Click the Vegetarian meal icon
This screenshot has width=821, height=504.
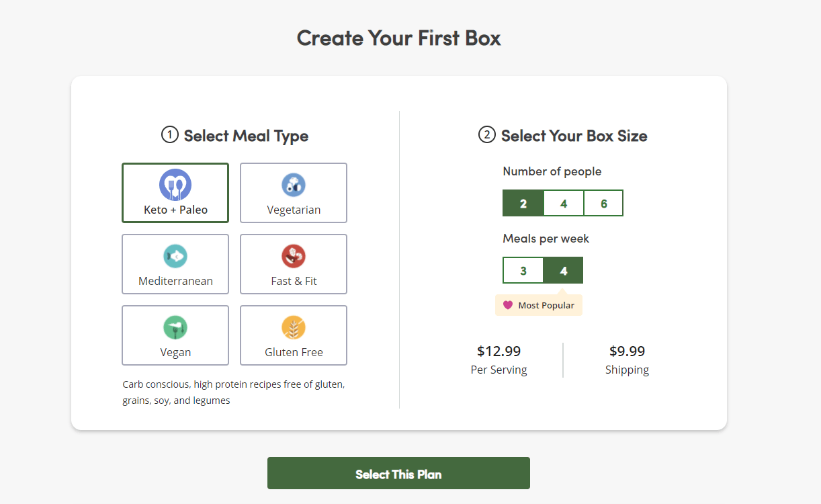point(294,185)
